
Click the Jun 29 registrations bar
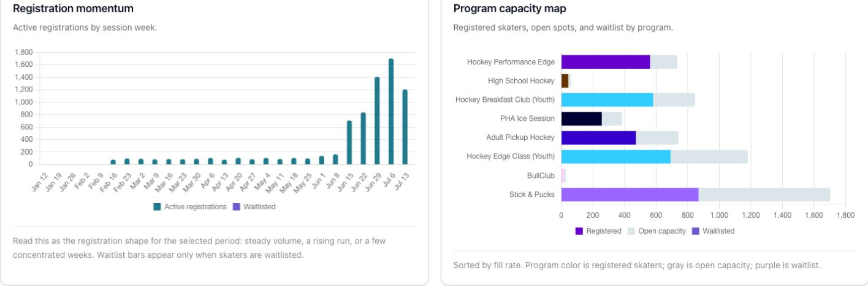coord(377,121)
